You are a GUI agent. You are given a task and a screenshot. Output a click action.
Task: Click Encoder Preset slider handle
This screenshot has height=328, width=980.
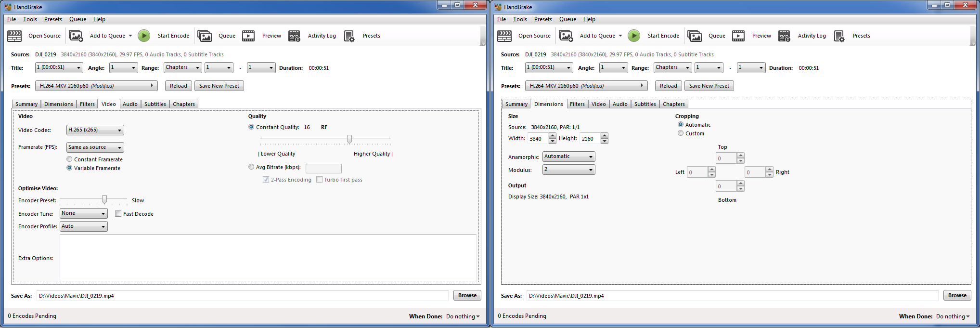pyautogui.click(x=104, y=199)
